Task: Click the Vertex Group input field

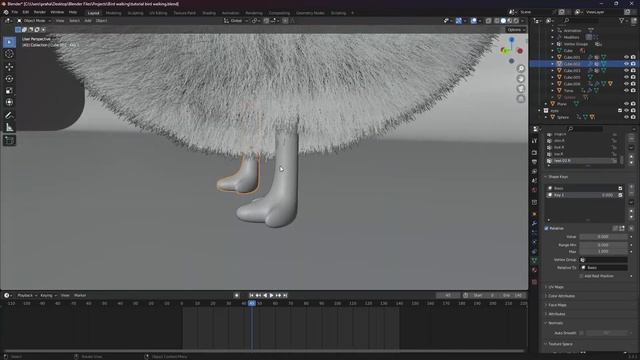Action: point(603,260)
